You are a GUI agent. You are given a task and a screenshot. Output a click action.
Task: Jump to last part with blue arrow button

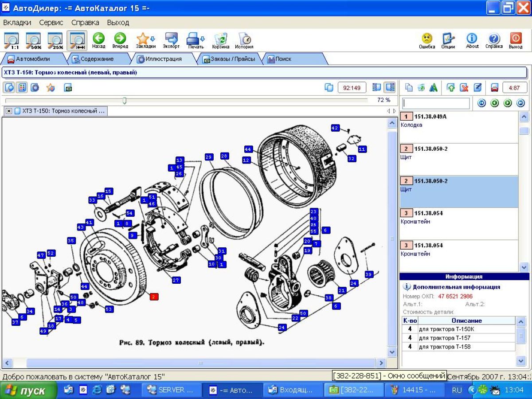(x=520, y=103)
